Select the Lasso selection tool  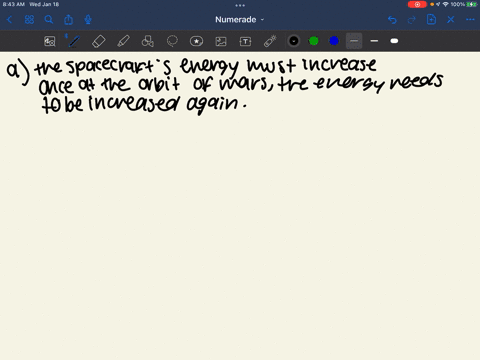tap(172, 41)
